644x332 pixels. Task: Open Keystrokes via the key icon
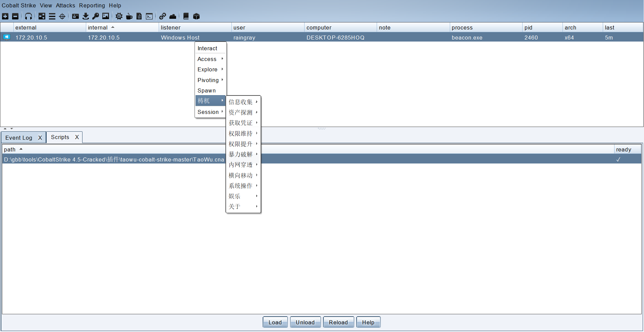coord(96,16)
